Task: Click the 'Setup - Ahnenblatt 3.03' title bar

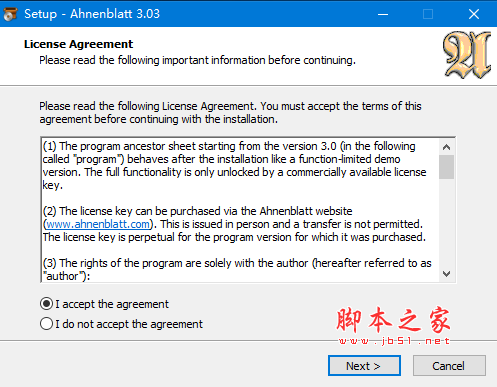Action: coord(92,14)
